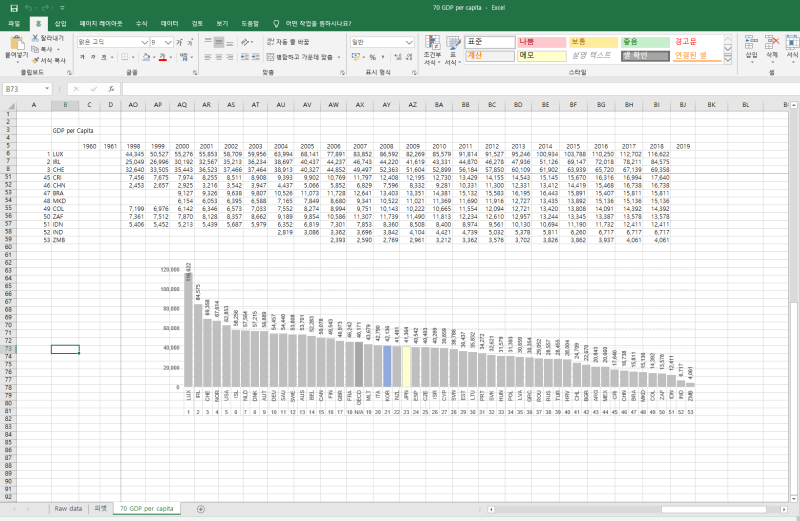The width and height of the screenshot is (800, 521).
Task: Toggle underline (underlined 가) formatting
Action: (x=104, y=57)
